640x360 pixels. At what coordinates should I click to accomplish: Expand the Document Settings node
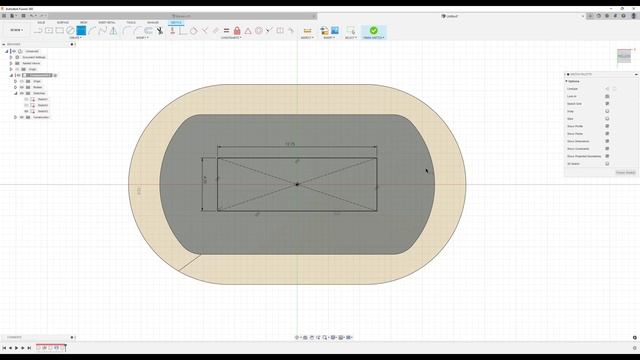(11, 57)
